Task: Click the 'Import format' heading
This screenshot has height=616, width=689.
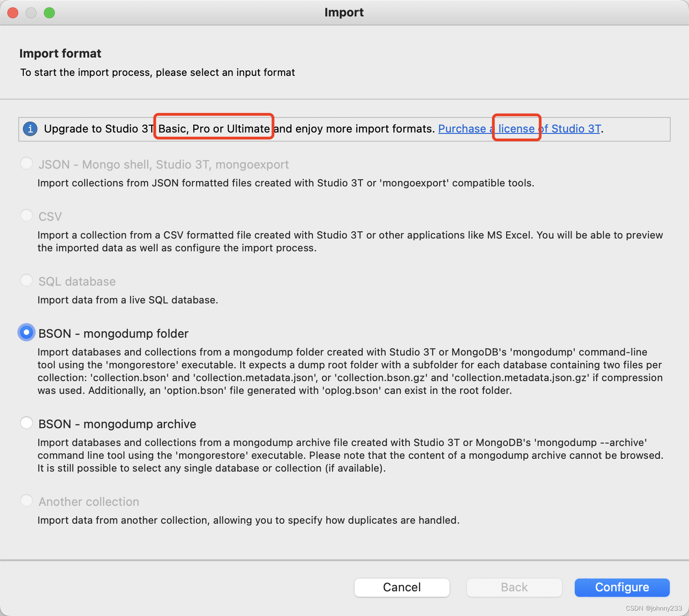Action: click(x=60, y=53)
